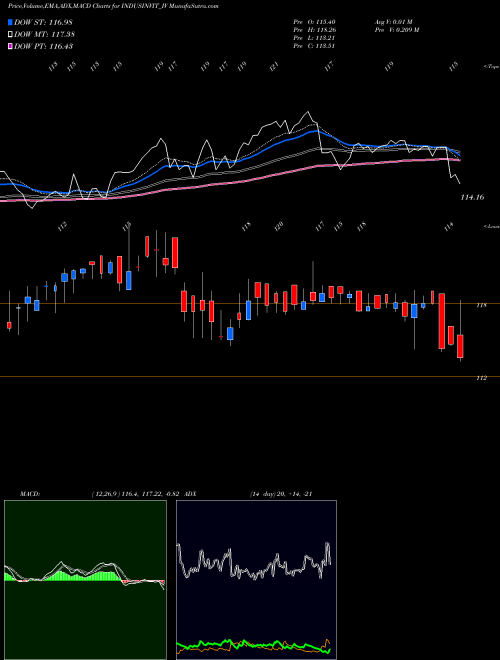
Task: Click the blue DOW ST legend swatch
Action: click(10, 22)
